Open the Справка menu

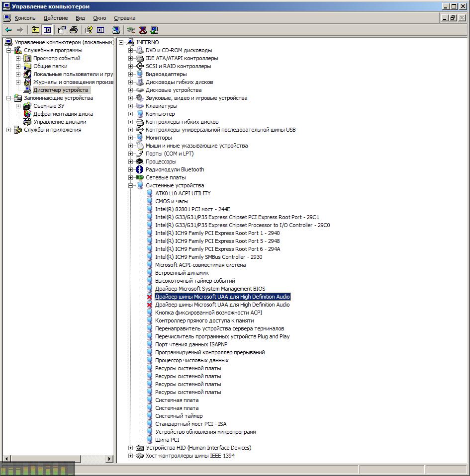[124, 18]
